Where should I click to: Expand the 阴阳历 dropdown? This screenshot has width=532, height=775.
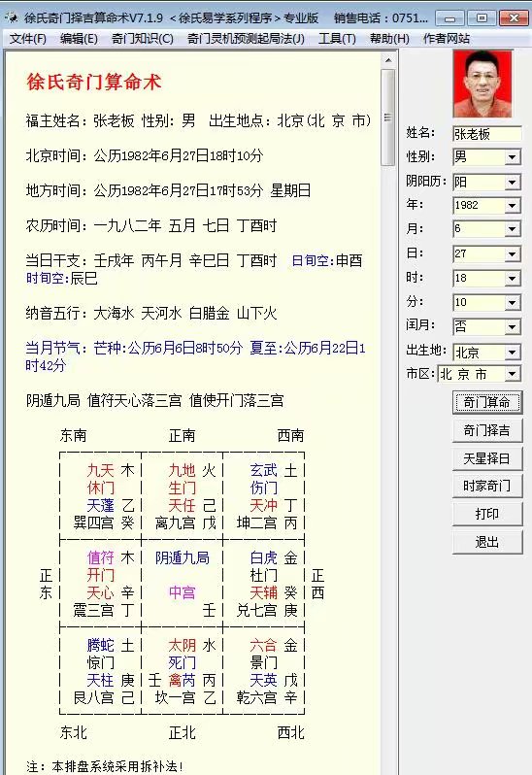[513, 182]
